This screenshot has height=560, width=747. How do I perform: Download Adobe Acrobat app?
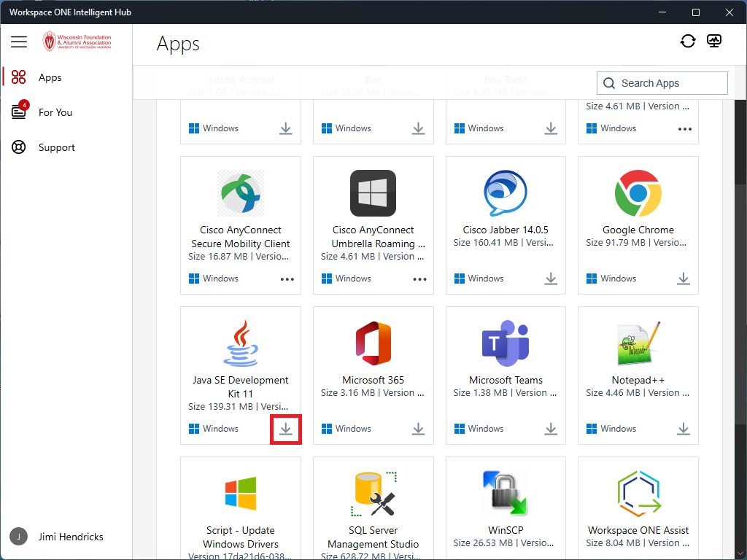pos(285,128)
